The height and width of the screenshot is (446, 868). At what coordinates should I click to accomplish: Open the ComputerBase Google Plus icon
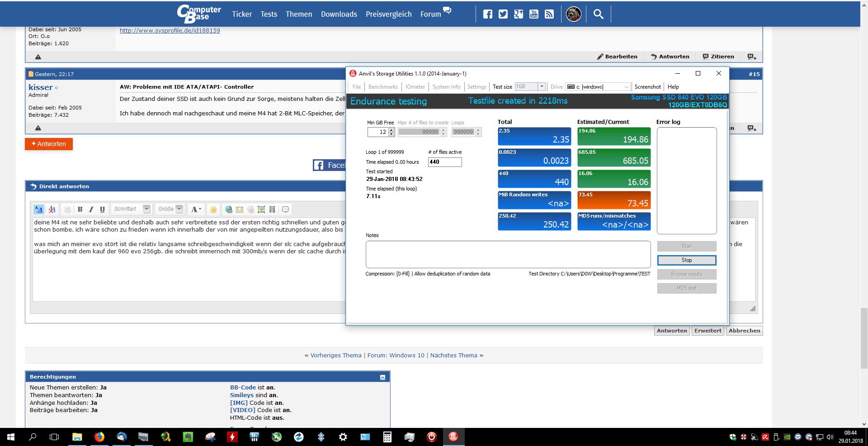coord(519,14)
